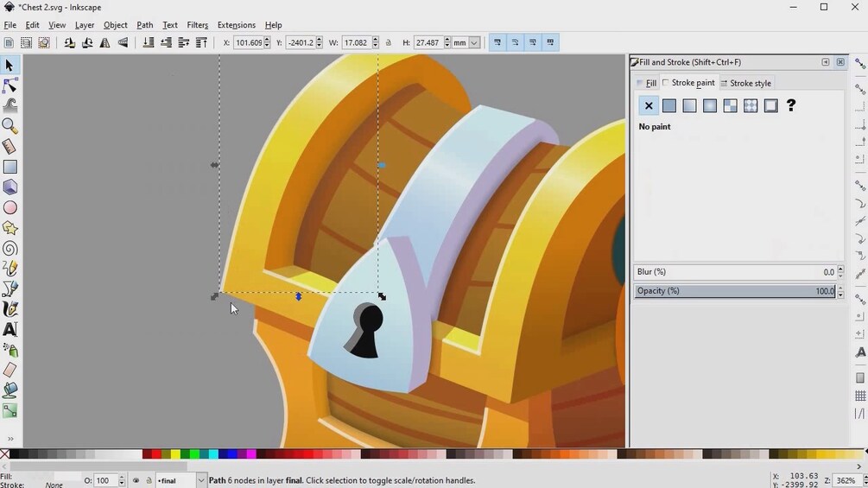Click Select all objects toolbar icon
This screenshot has height=488, width=868.
(9, 42)
